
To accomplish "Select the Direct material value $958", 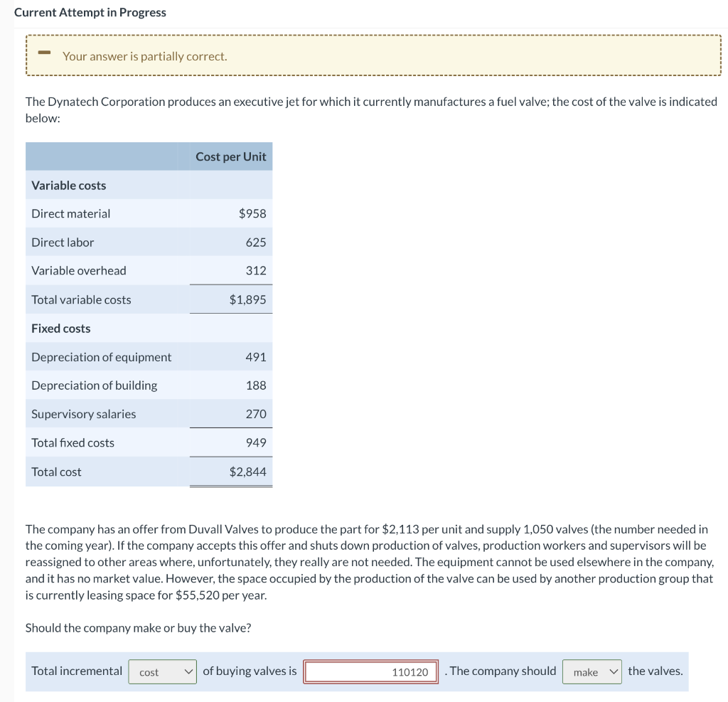I will [x=252, y=213].
